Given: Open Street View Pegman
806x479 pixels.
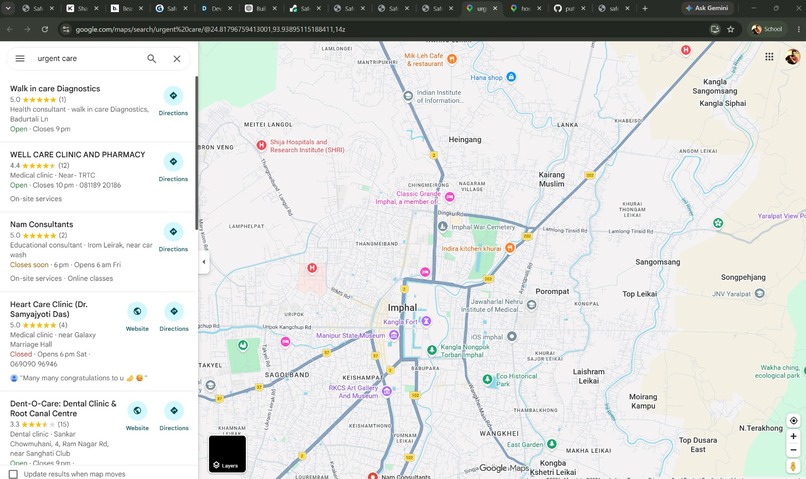Looking at the screenshot, I should pos(793,466).
